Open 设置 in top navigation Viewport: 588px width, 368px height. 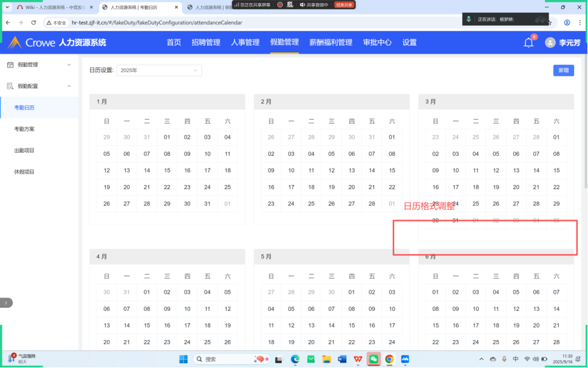[x=409, y=43]
